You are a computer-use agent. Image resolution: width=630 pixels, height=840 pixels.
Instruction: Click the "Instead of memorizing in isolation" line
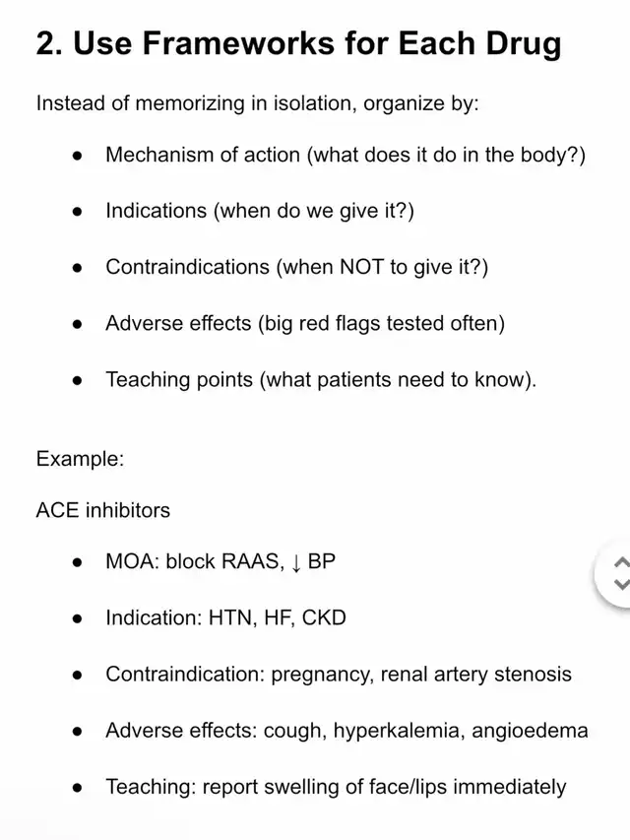pos(257,102)
